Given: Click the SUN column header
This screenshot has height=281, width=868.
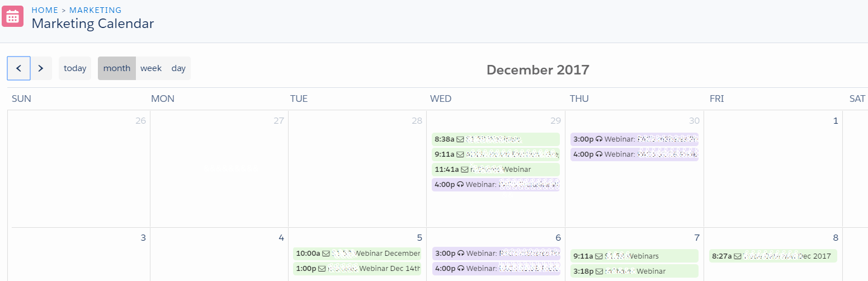Looking at the screenshot, I should (21, 99).
